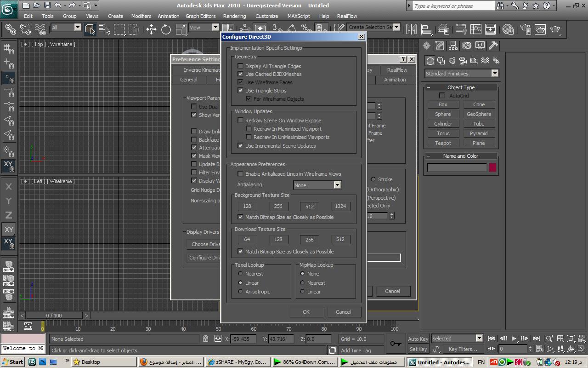Enable Antialiased Lines in Wireframe Views
This screenshot has width=588, height=368.
240,173
